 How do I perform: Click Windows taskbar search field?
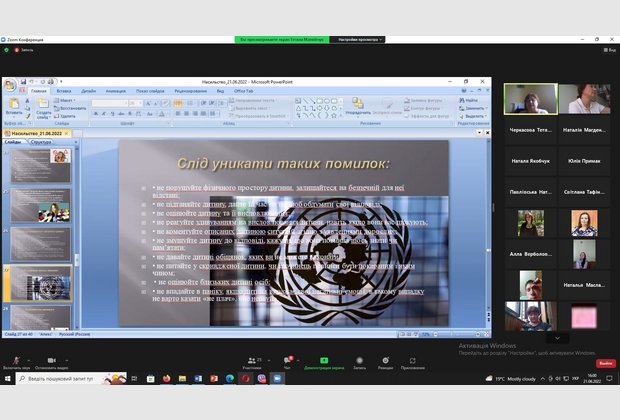click(x=71, y=379)
